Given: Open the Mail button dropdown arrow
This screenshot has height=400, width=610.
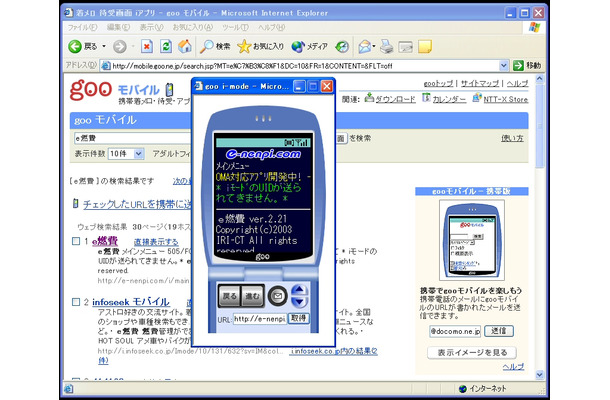Looking at the screenshot, I should (374, 47).
